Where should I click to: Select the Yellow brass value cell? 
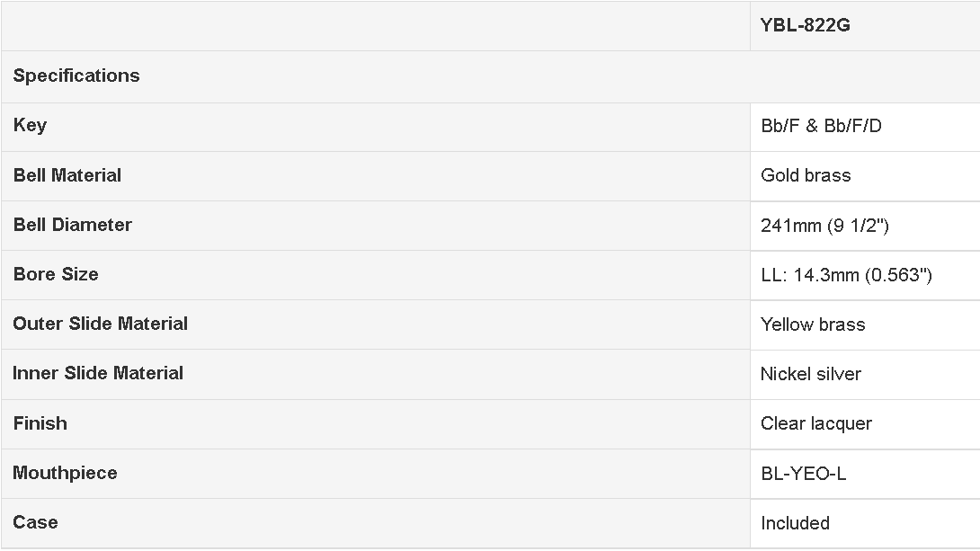[813, 324]
